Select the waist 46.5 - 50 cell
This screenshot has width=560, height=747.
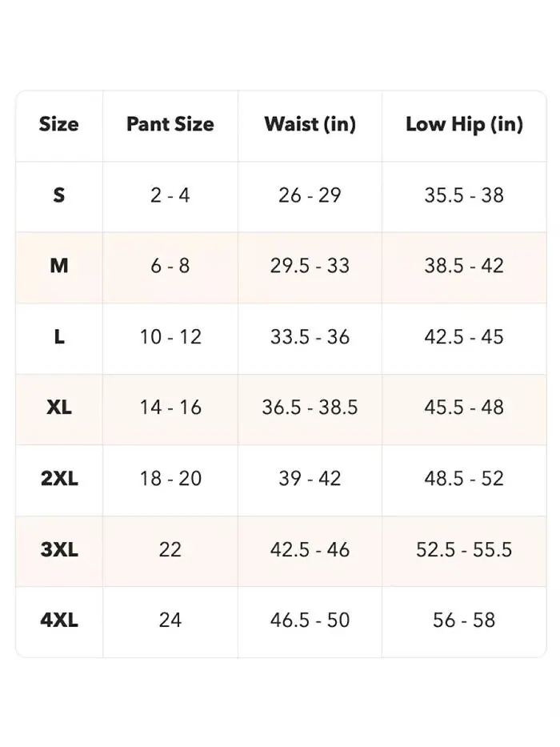[310, 620]
